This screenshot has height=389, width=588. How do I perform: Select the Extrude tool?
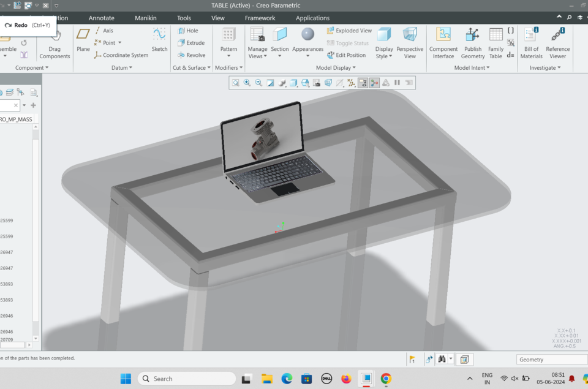[192, 42]
